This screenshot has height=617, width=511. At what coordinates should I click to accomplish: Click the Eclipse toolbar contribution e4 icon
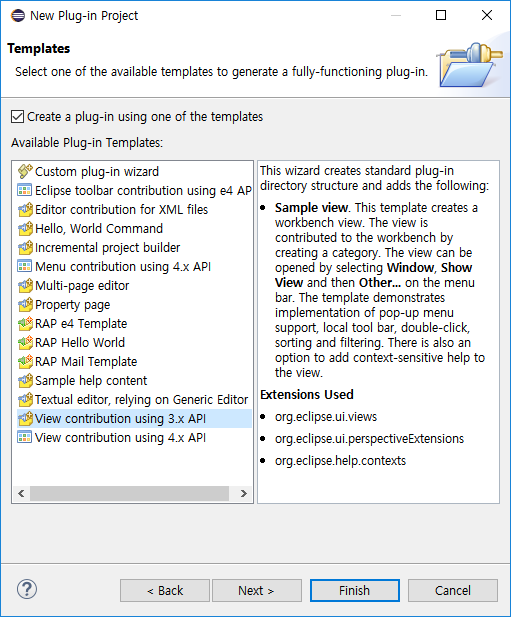click(25, 190)
